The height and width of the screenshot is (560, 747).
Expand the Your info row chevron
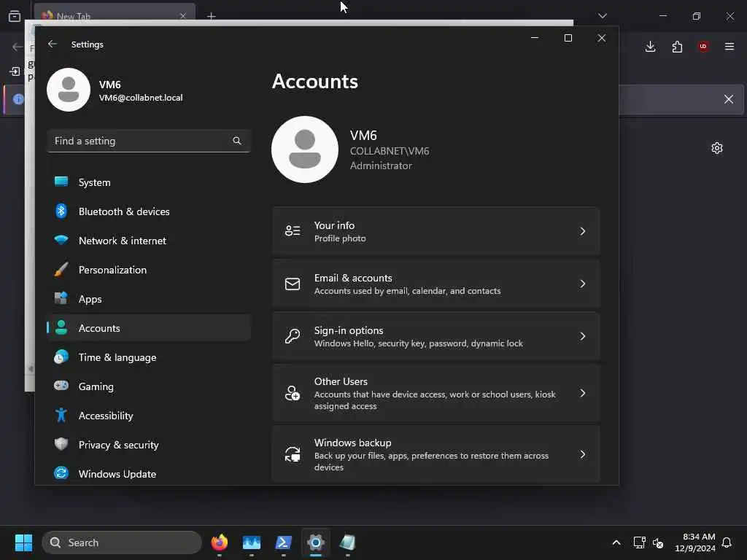pyautogui.click(x=583, y=231)
